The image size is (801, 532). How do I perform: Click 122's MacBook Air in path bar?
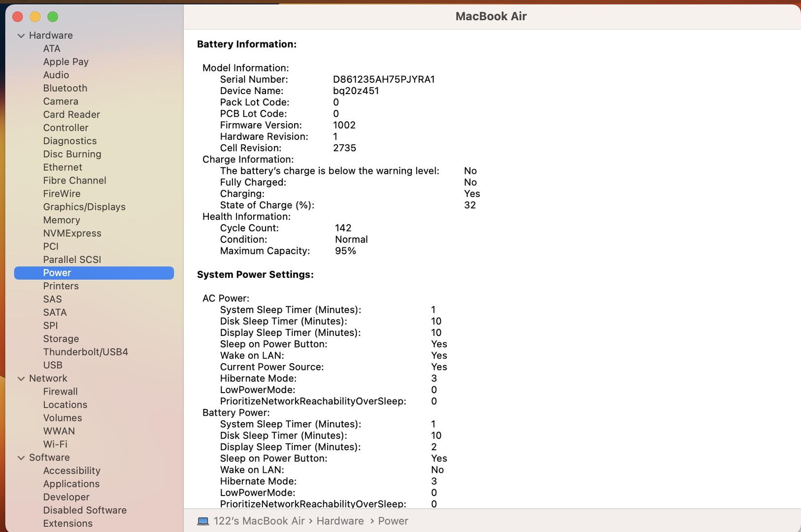tap(259, 521)
